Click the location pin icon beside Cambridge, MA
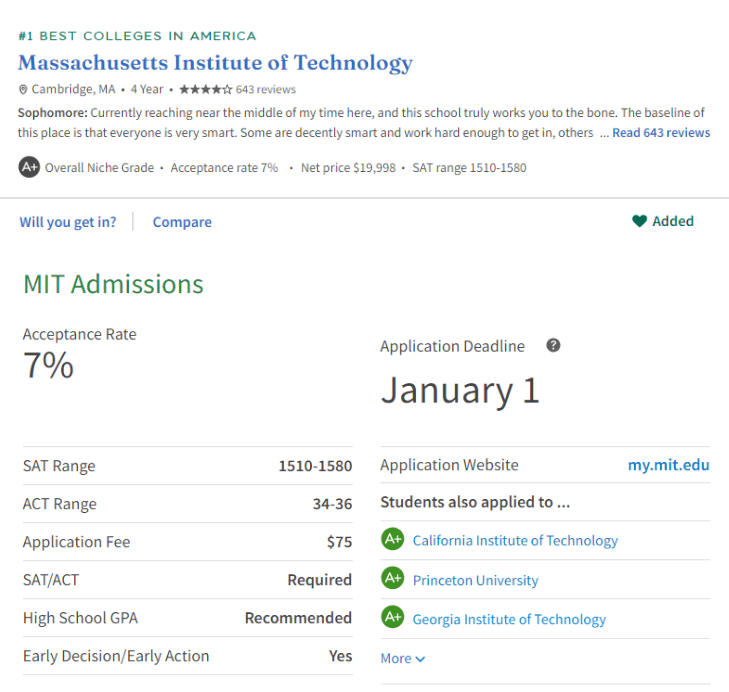The width and height of the screenshot is (729, 692). click(23, 89)
